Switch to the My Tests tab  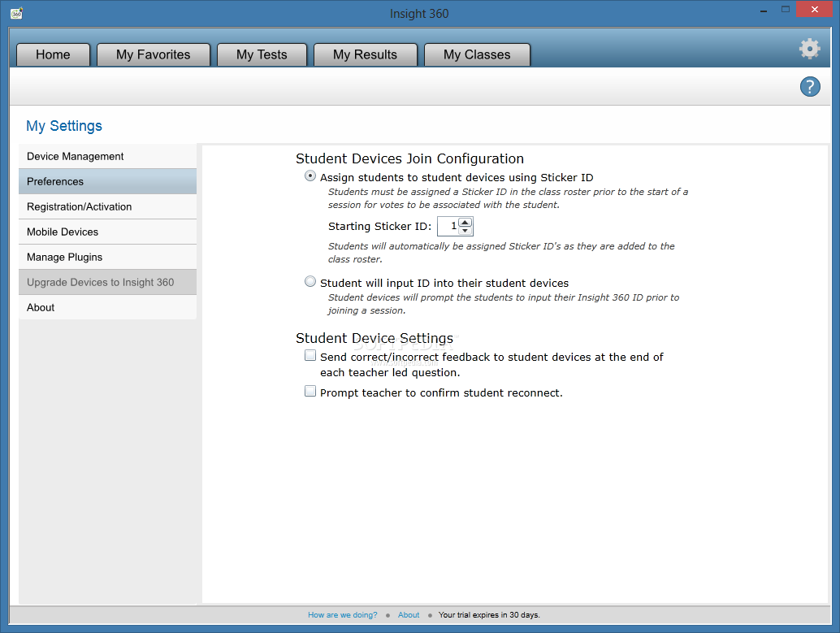(x=262, y=54)
